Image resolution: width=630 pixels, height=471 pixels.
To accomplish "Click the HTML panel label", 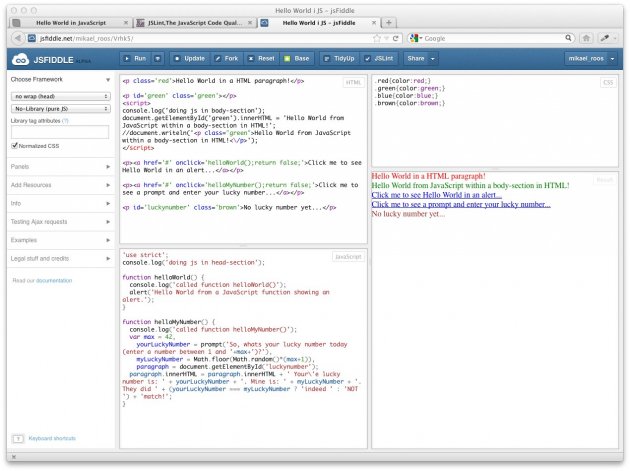I will tap(354, 82).
